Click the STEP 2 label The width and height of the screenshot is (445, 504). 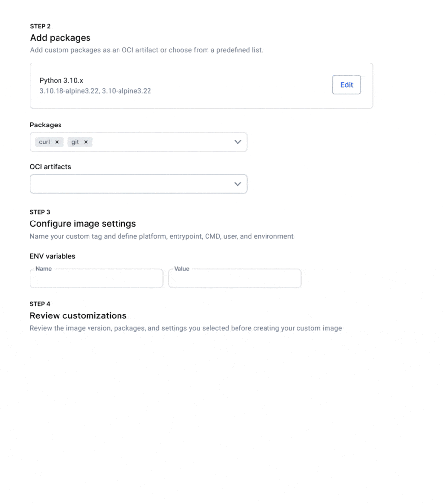[40, 26]
